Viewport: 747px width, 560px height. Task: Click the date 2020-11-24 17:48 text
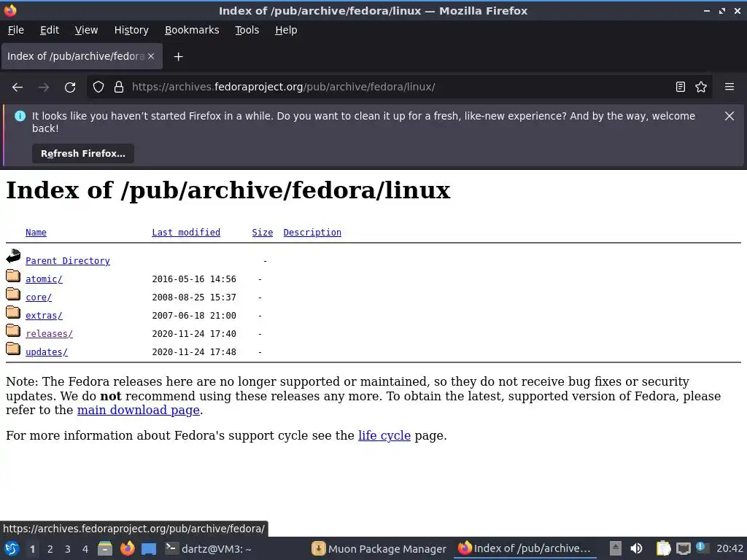[x=194, y=352]
